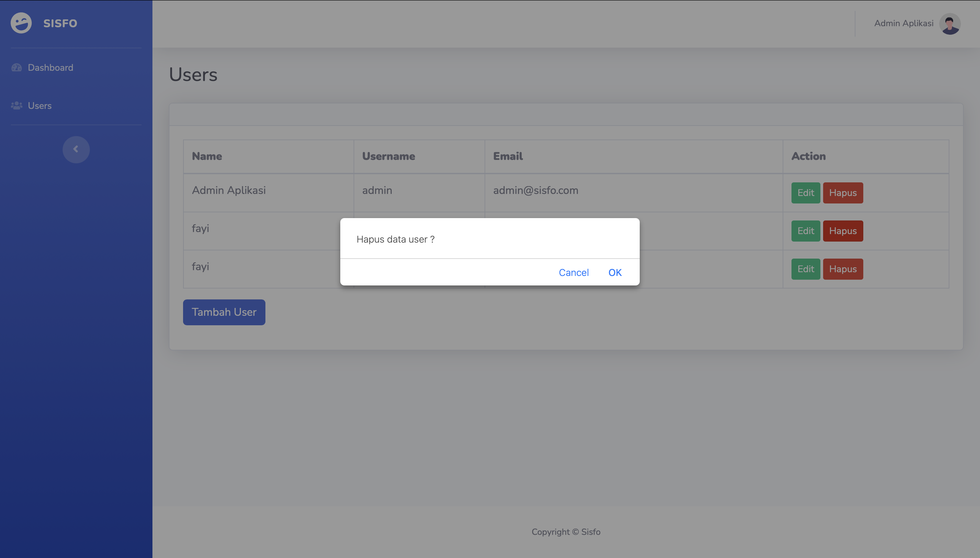Open the Admin Aplikasi user dropdown
980x558 pixels.
(903, 23)
